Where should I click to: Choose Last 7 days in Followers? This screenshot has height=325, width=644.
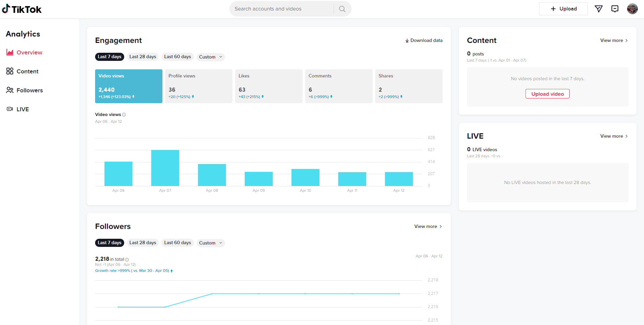coord(110,243)
